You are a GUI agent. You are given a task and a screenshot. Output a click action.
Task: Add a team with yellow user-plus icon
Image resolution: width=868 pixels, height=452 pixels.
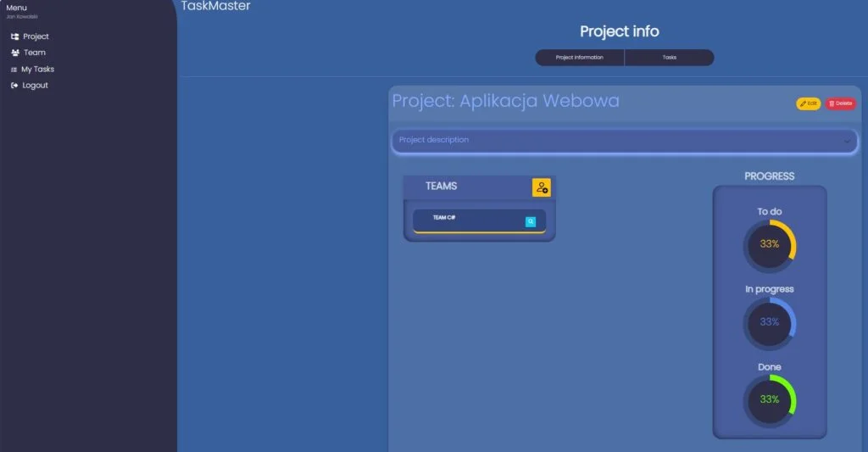542,187
